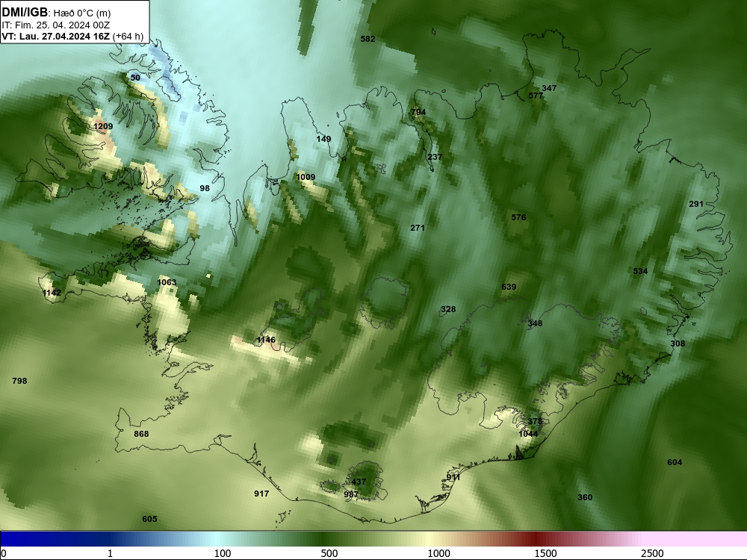Screen dimensions: 747x560
Task: Select the value 868 on Reykjanes
Action: click(x=141, y=435)
